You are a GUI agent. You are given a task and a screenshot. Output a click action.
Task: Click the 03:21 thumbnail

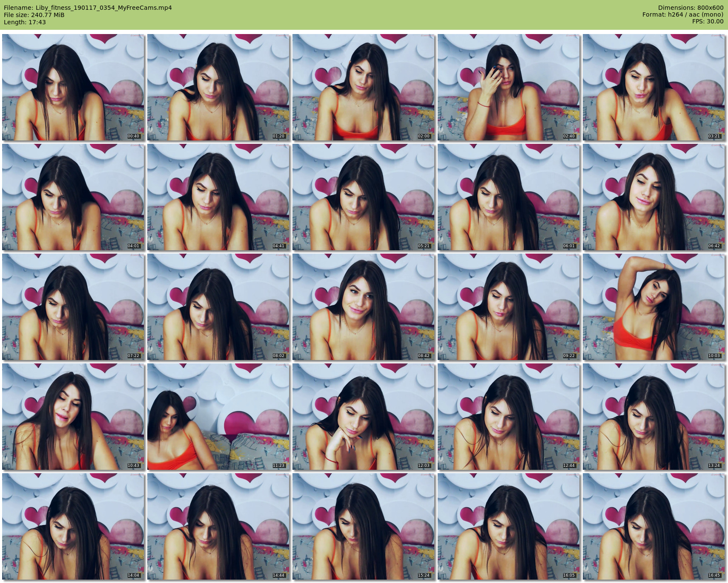(x=654, y=87)
